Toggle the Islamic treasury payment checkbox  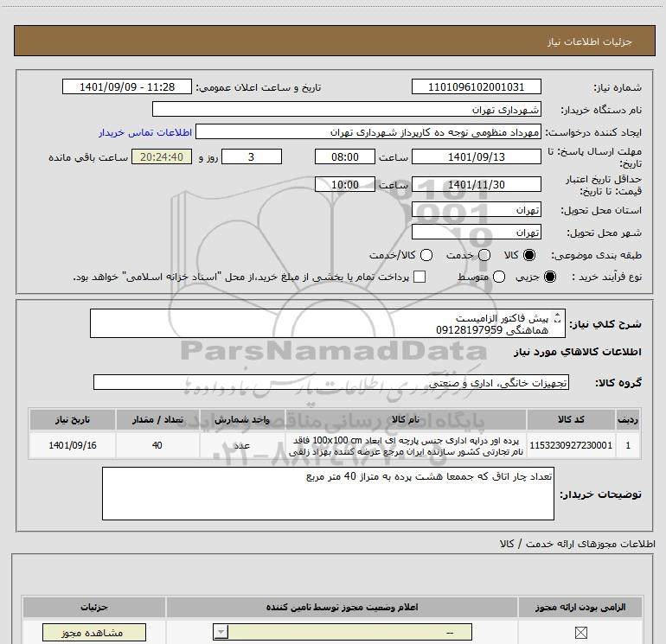pyautogui.click(x=419, y=277)
